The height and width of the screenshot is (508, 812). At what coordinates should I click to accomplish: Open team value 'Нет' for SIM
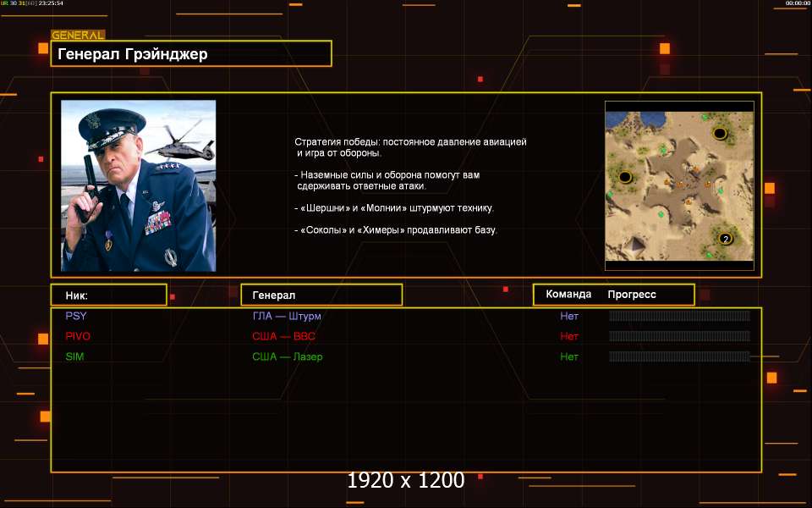point(569,356)
